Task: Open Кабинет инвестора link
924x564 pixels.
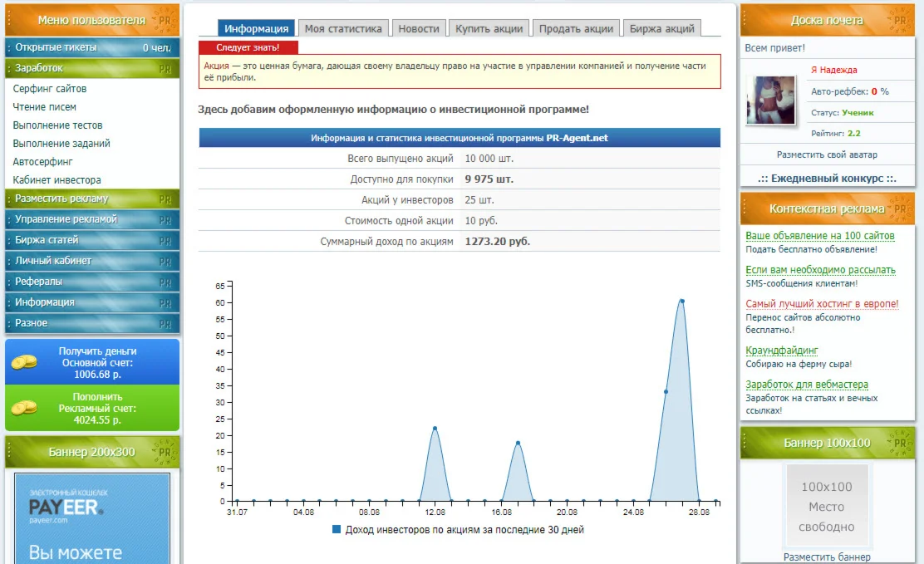Action: [57, 179]
